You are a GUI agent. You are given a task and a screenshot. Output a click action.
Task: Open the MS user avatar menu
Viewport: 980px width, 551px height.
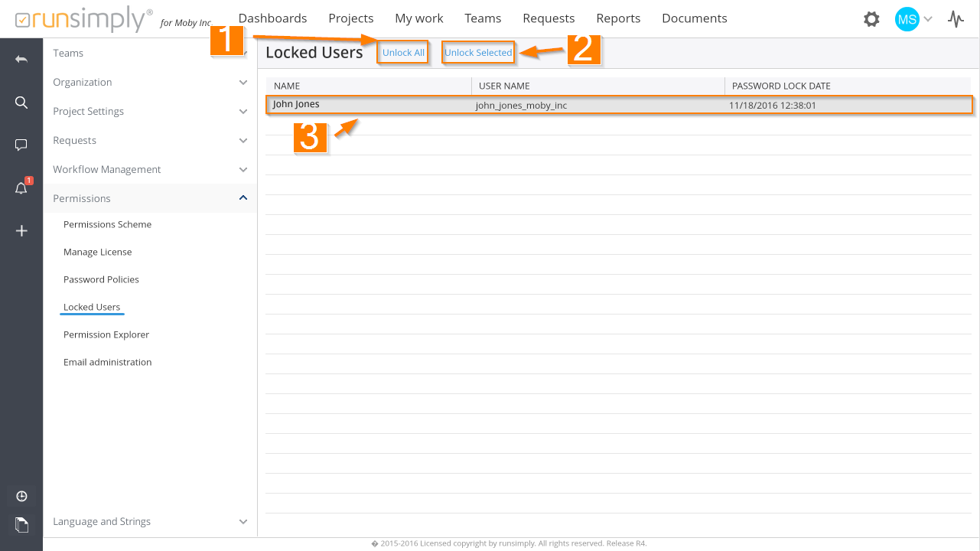[907, 19]
